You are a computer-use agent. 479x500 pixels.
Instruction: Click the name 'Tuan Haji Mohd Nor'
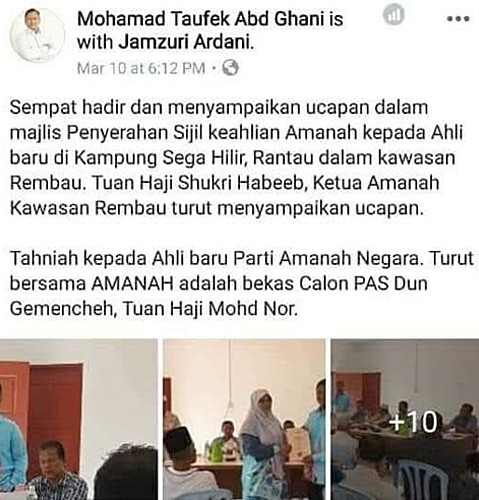[210, 309]
